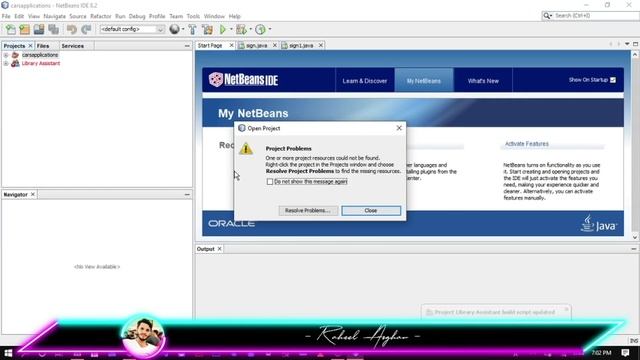Open the Window menu
Viewport: 640px width, 360px height.
(x=214, y=16)
